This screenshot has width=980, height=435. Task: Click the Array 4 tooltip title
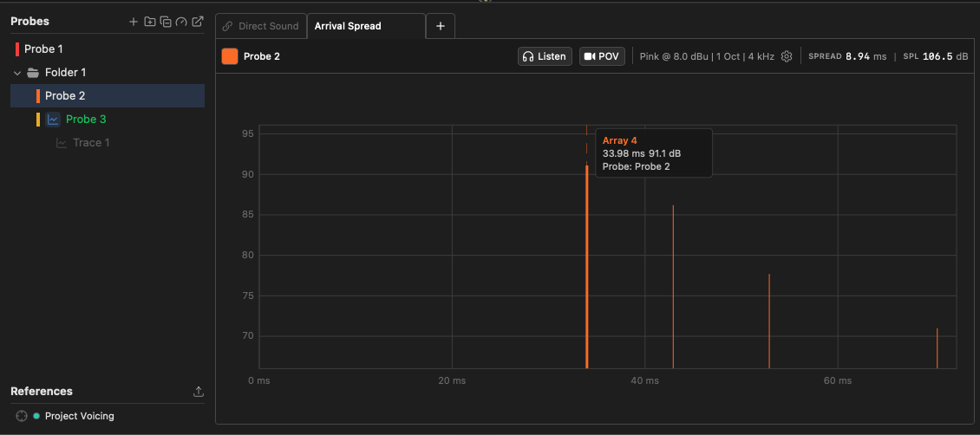coord(619,140)
